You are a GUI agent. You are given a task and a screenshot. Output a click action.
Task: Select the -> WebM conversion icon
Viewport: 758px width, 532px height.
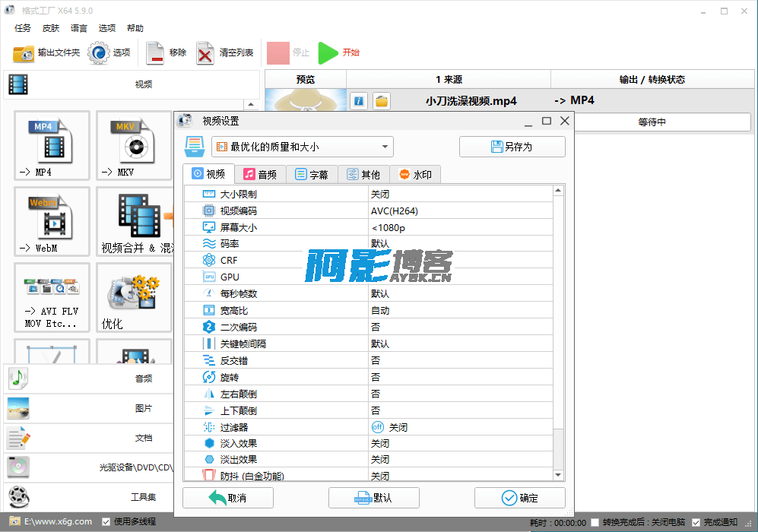tap(52, 221)
